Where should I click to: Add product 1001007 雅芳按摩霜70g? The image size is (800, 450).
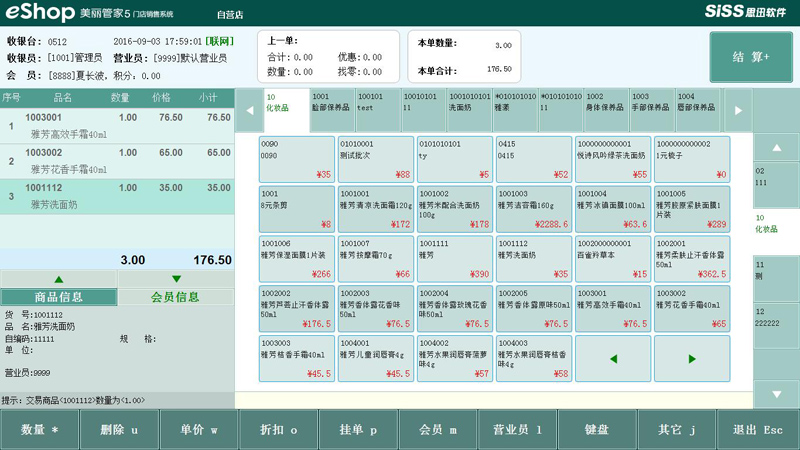(376, 259)
